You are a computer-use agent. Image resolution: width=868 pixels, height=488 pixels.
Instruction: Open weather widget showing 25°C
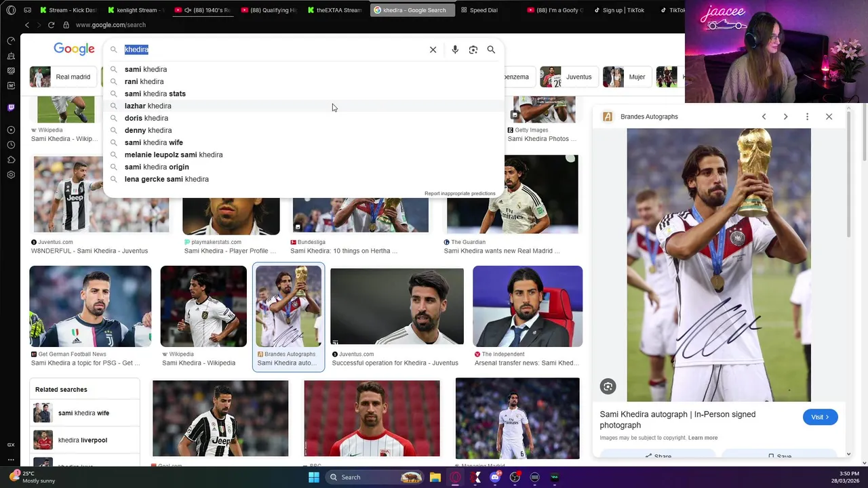click(x=32, y=477)
